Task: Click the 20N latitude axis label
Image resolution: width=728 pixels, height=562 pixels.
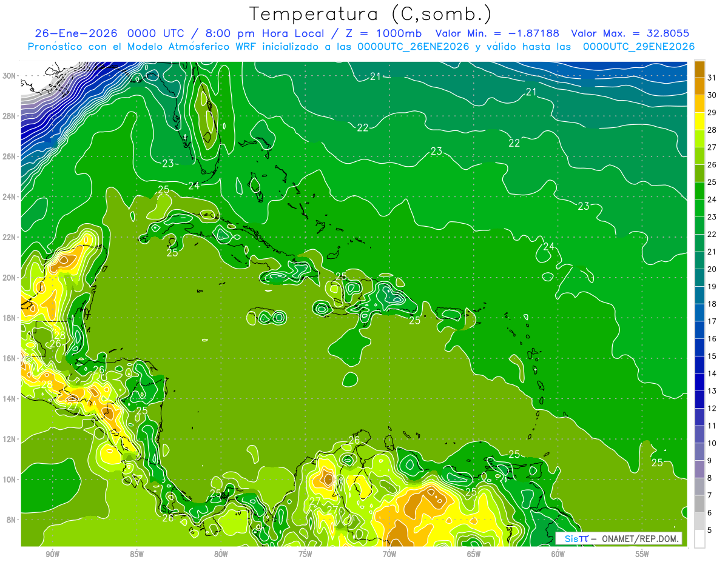Action: (9, 278)
